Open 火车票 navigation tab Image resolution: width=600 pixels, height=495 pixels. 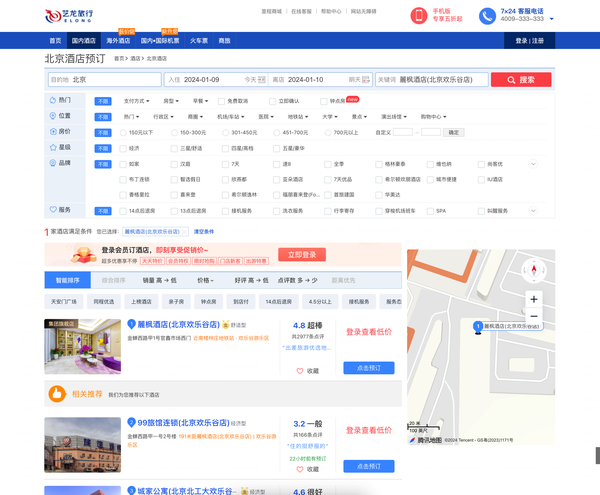point(199,41)
